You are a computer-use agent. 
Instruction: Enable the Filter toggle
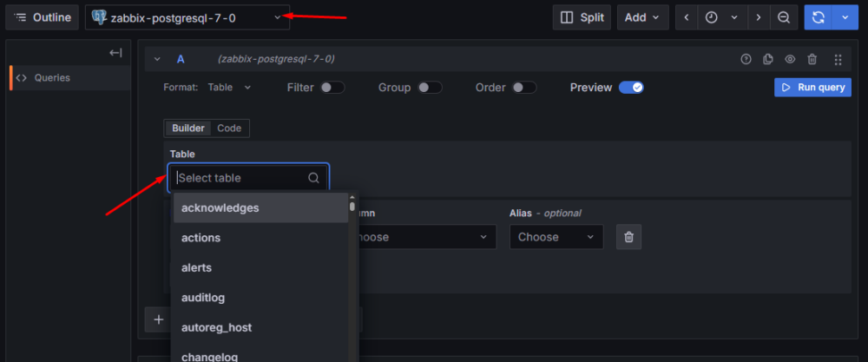pyautogui.click(x=332, y=88)
